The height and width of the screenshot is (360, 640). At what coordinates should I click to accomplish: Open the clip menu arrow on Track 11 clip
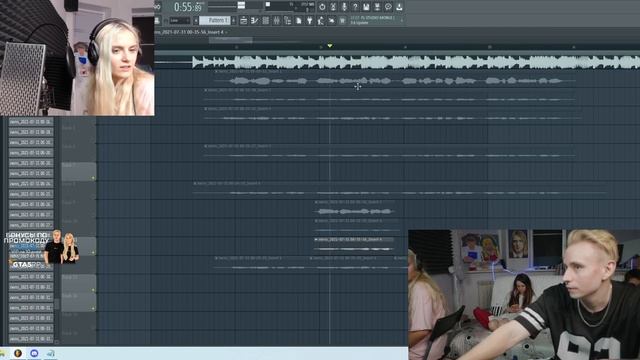pos(316,240)
